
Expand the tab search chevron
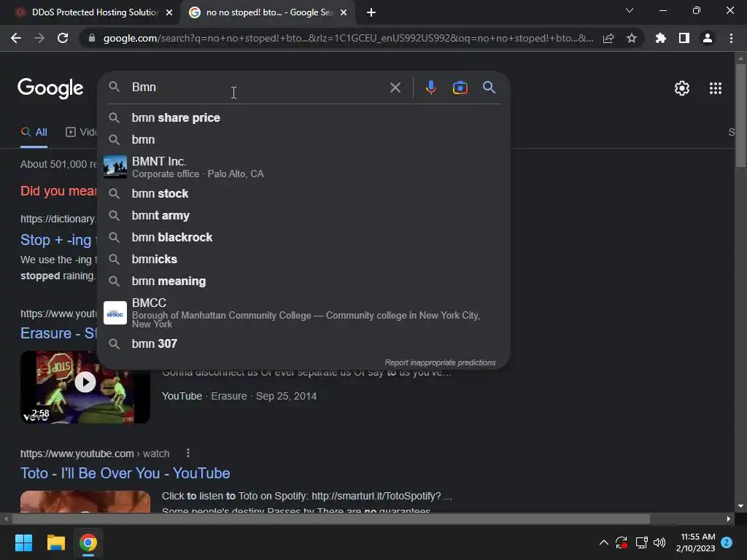(630, 10)
